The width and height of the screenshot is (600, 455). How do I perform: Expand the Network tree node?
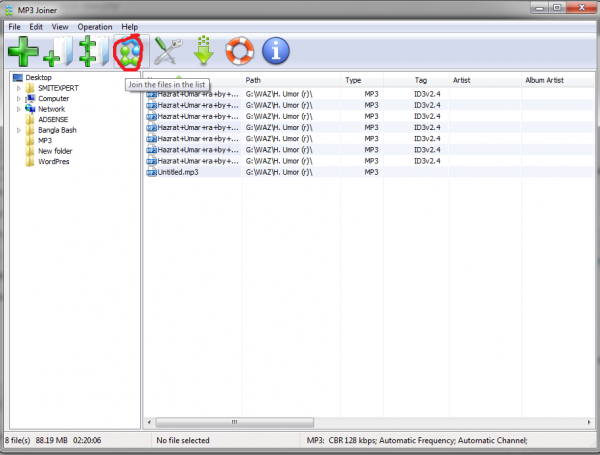(18, 109)
